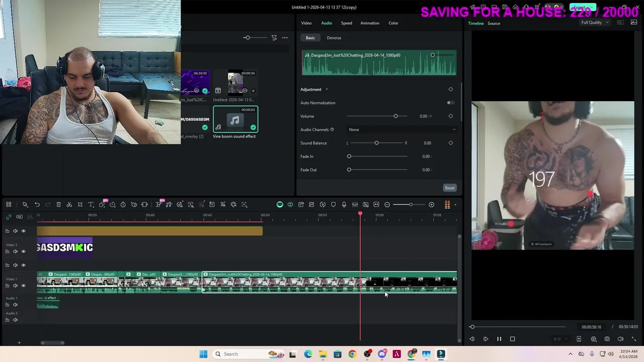The width and height of the screenshot is (644, 362).
Task: Zoom in the timeline with plus icon
Action: click(431, 205)
